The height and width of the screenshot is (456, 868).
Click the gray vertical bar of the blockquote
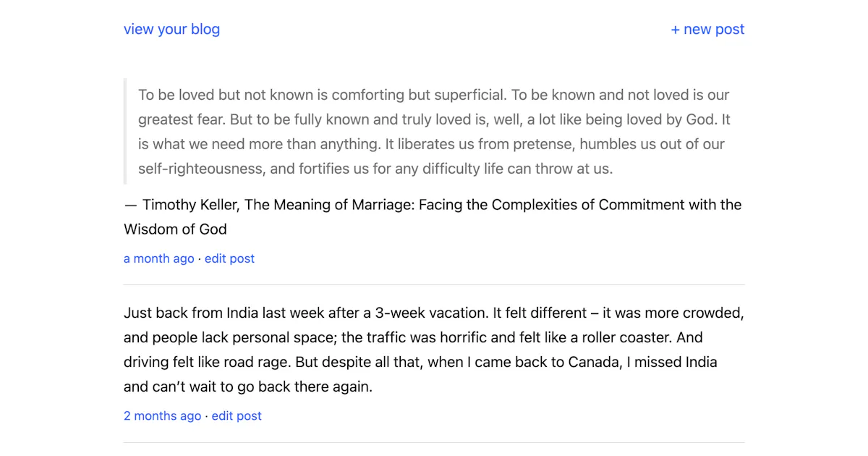point(125,132)
